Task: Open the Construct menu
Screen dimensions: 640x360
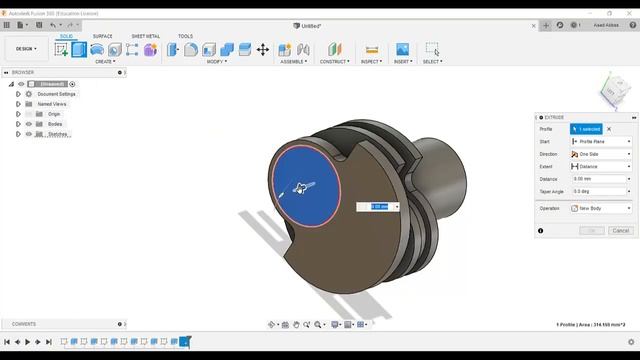Action: click(335, 62)
